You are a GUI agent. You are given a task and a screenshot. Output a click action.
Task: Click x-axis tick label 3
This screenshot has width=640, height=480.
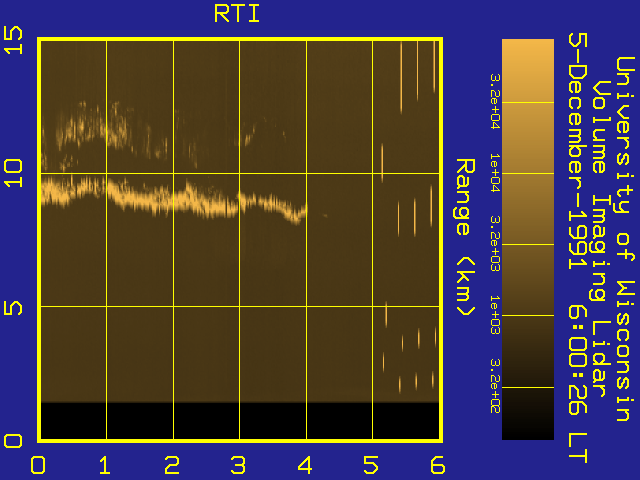click(238, 465)
